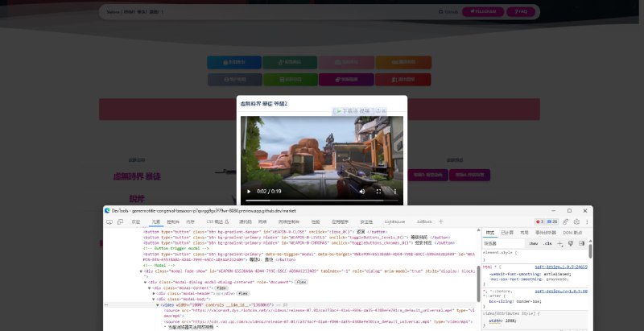Toggle device emulation icon in DevTools
The height and width of the screenshot is (331, 644).
120,221
